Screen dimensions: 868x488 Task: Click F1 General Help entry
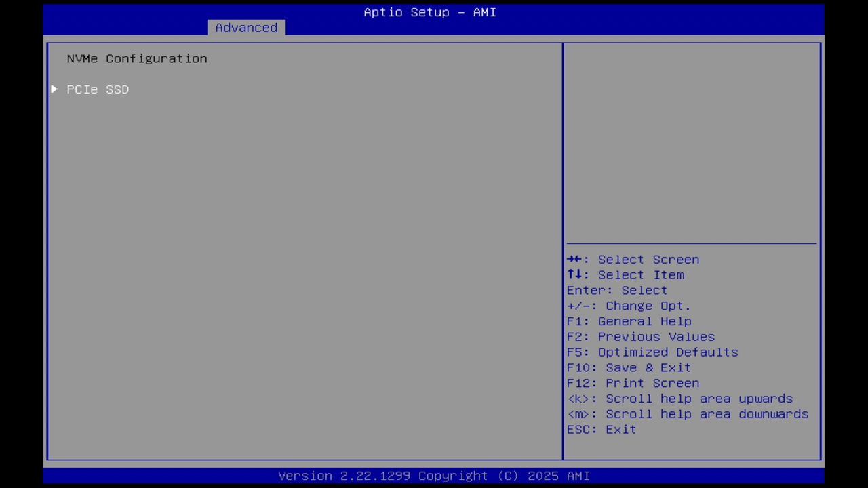point(629,321)
